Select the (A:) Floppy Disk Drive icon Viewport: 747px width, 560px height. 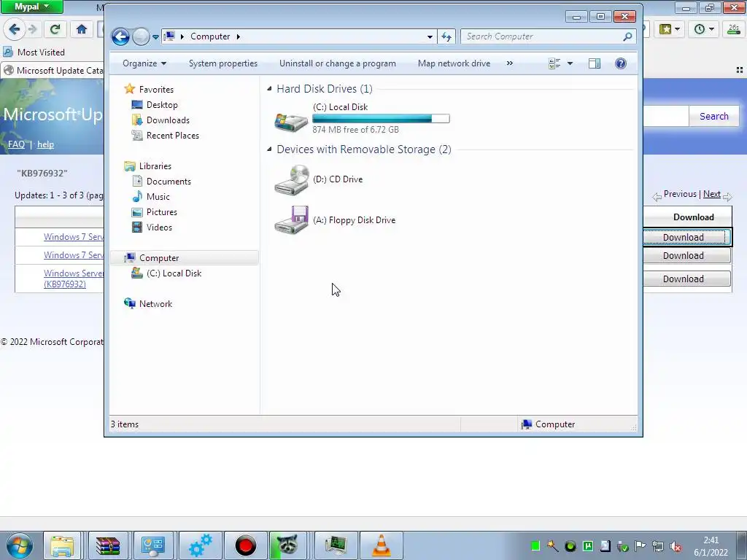pyautogui.click(x=291, y=220)
